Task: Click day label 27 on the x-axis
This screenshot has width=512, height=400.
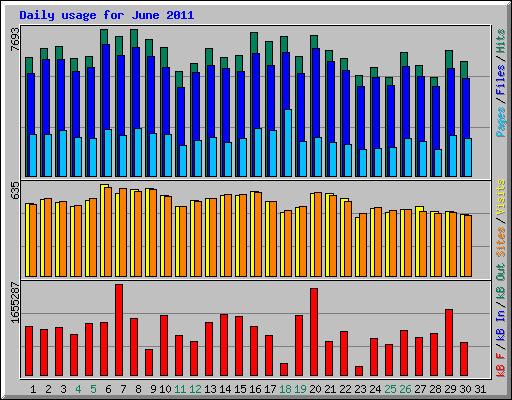Action: (x=420, y=389)
